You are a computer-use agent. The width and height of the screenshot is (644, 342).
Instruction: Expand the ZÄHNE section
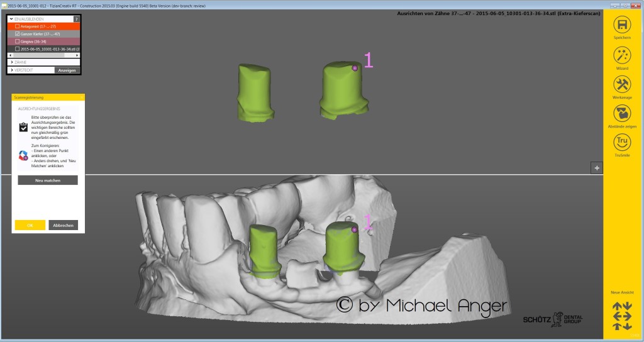(x=11, y=62)
